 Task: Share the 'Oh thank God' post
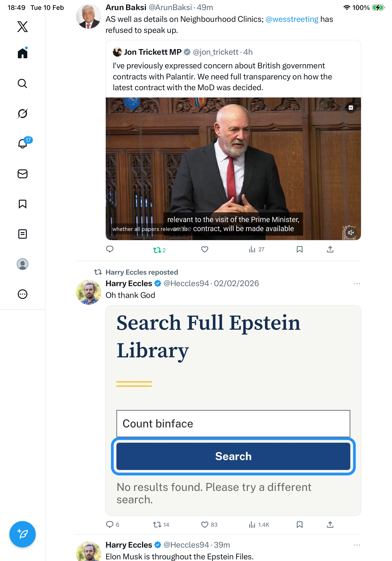coord(330,524)
